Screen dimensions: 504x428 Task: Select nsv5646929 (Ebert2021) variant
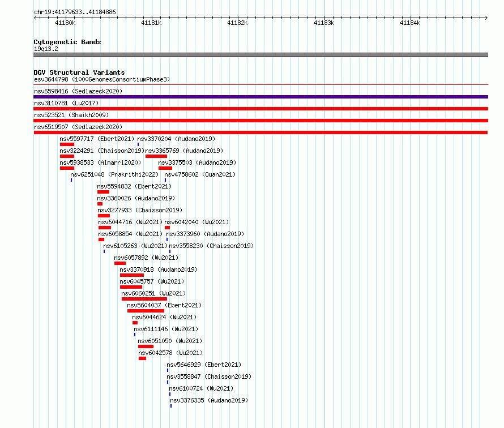204,365
